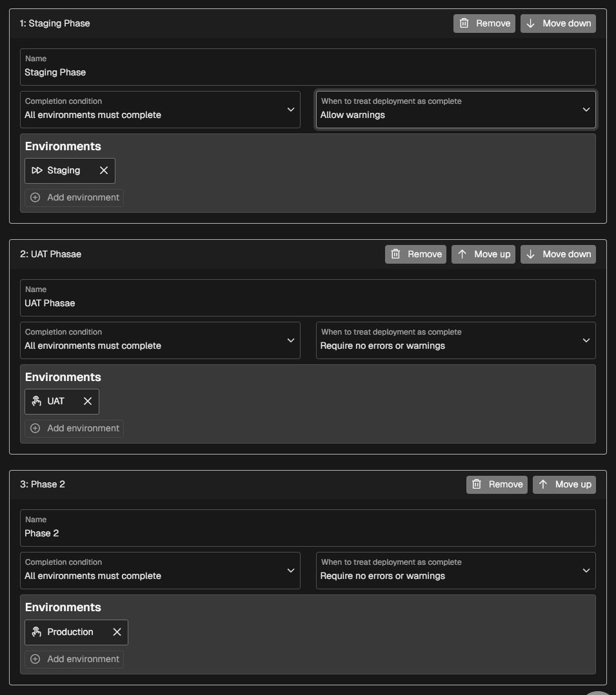Viewport: 616px width, 695px height.
Task: Move the UAT Phasae phase up
Action: pos(483,255)
